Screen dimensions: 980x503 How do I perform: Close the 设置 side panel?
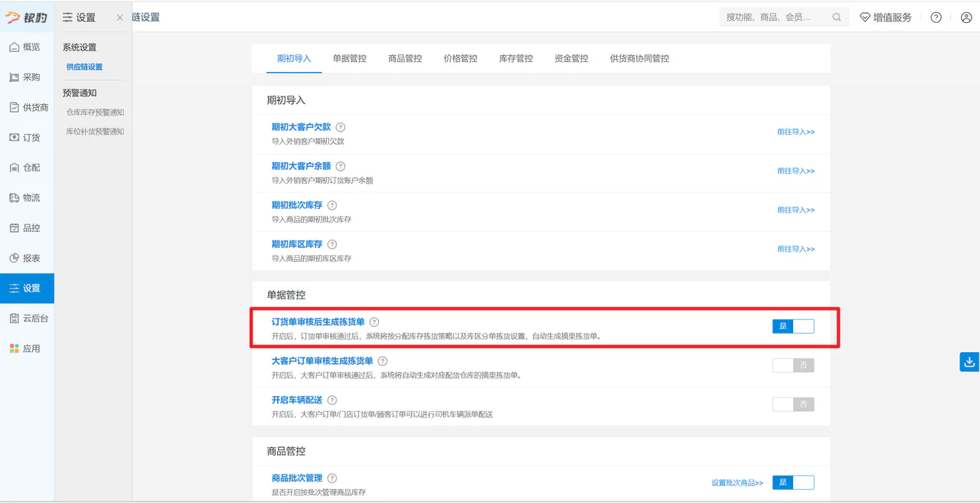coord(120,18)
